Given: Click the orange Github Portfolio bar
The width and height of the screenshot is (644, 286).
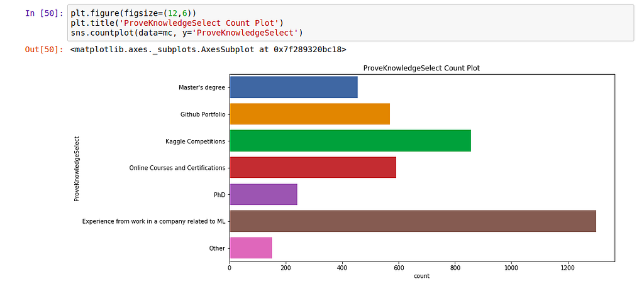Looking at the screenshot, I should coord(309,114).
